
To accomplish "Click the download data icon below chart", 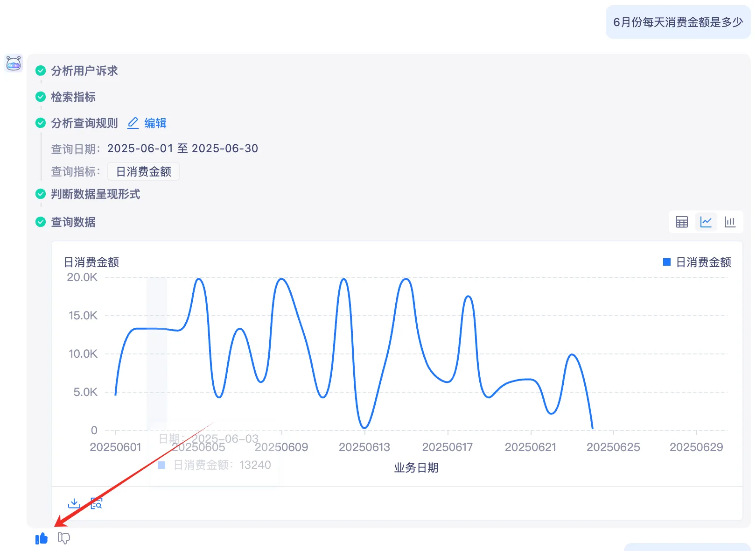I will 74,503.
